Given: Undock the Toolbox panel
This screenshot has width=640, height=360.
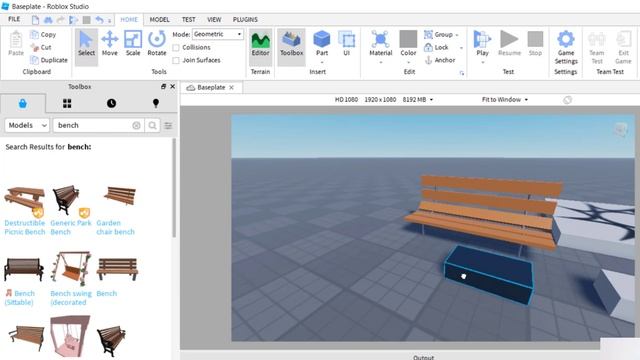Looking at the screenshot, I should [x=163, y=87].
